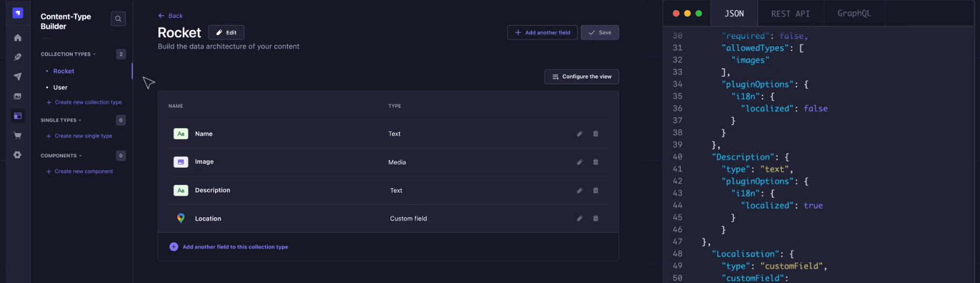Viewport: 980px width, 283px height.
Task: Open the Home page from sidebar
Action: coord(18,38)
